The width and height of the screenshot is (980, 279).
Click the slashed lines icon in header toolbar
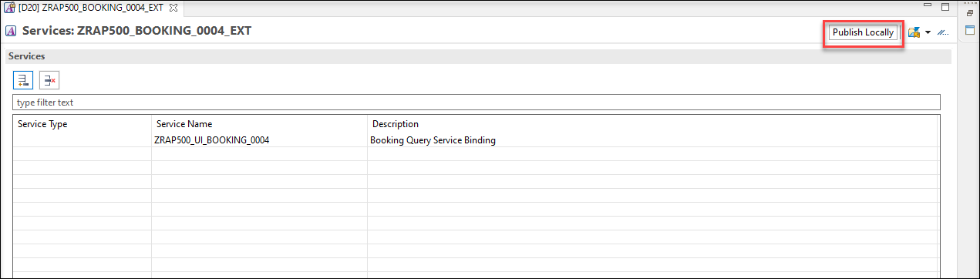(942, 32)
